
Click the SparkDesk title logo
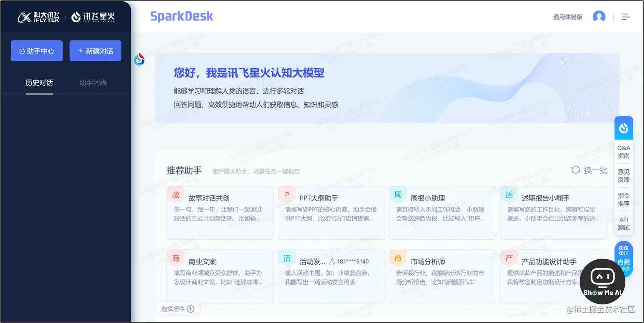[x=181, y=17]
